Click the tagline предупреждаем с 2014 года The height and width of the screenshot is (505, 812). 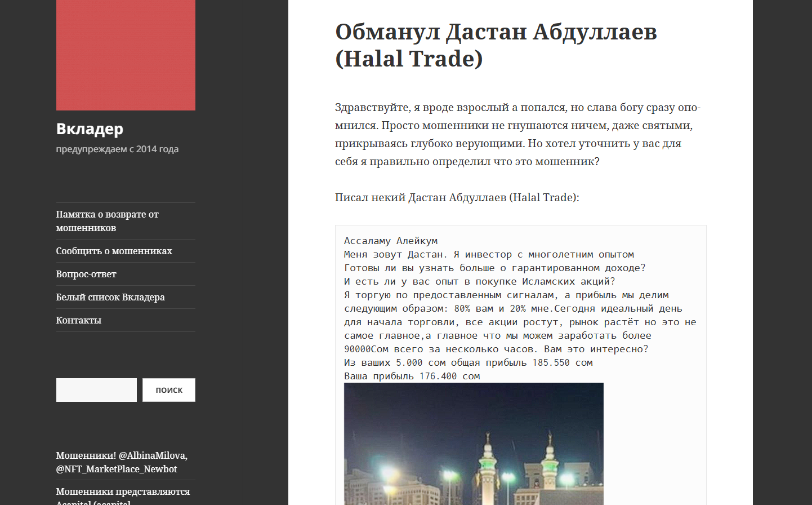pyautogui.click(x=117, y=149)
